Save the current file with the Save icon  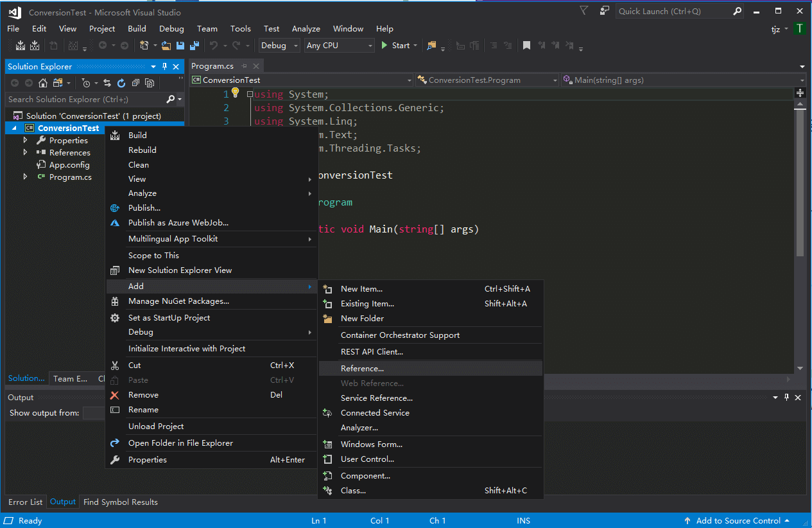click(180, 46)
